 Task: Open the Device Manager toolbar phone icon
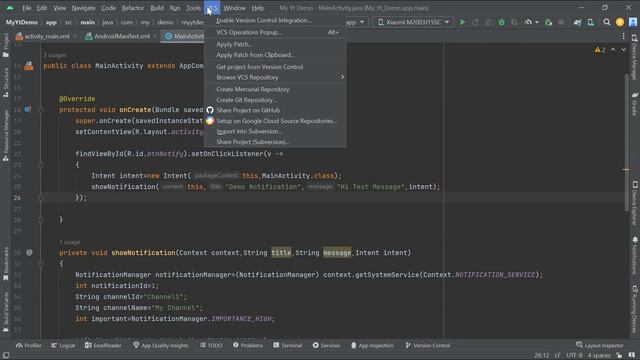point(591,22)
